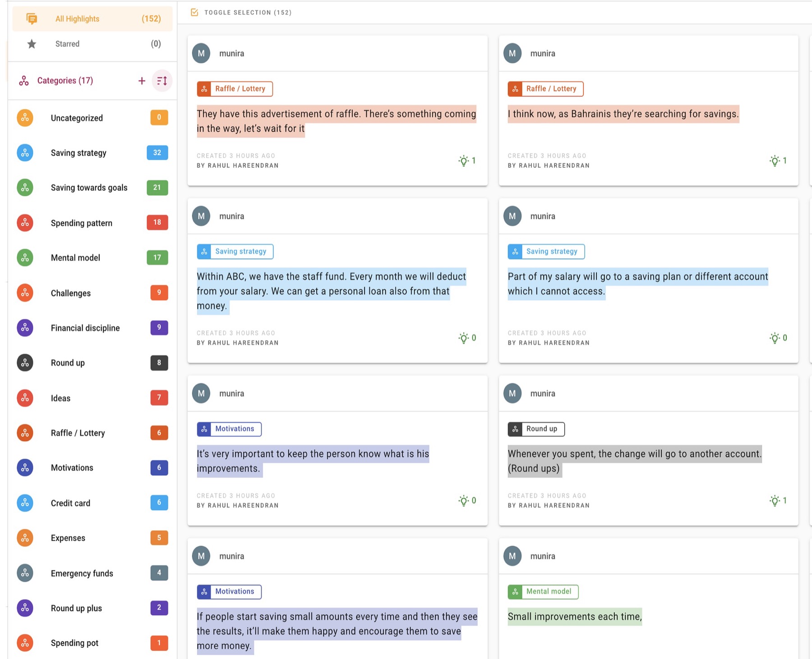Click the Mental model sidebar circle icon
Image resolution: width=812 pixels, height=659 pixels.
25,258
